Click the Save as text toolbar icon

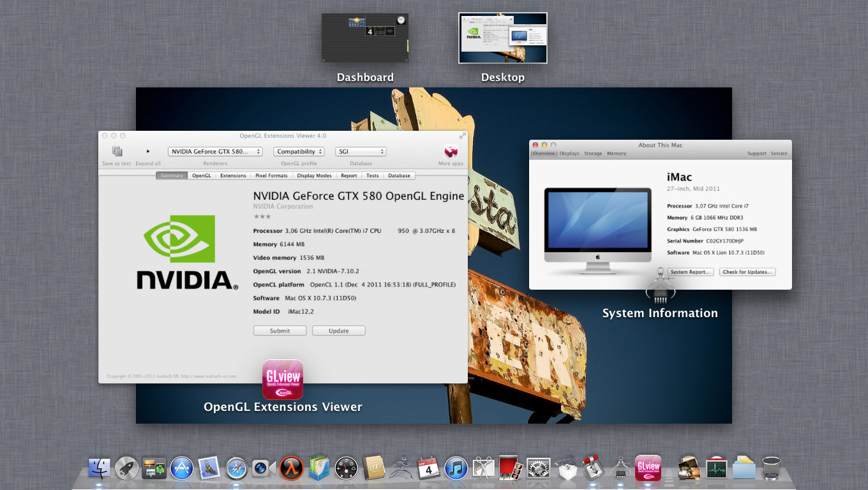coord(117,152)
